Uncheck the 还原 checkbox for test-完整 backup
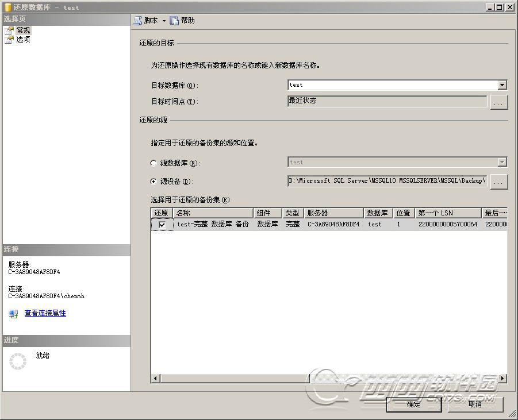Image resolution: width=518 pixels, height=420 pixels. tap(162, 224)
